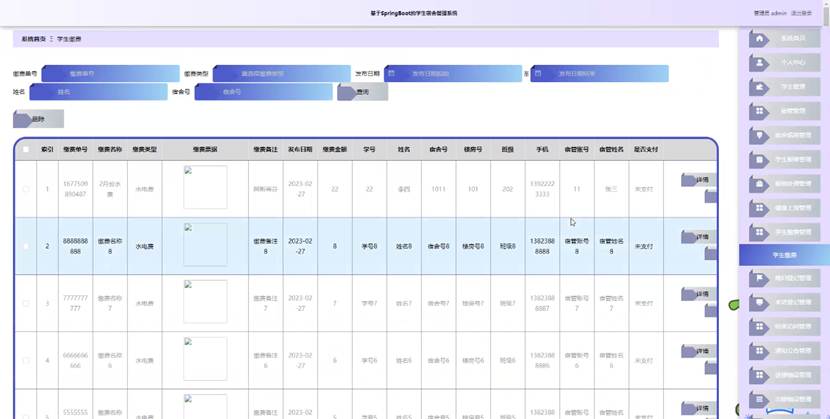Click the 缴费单号 column header

(x=75, y=150)
